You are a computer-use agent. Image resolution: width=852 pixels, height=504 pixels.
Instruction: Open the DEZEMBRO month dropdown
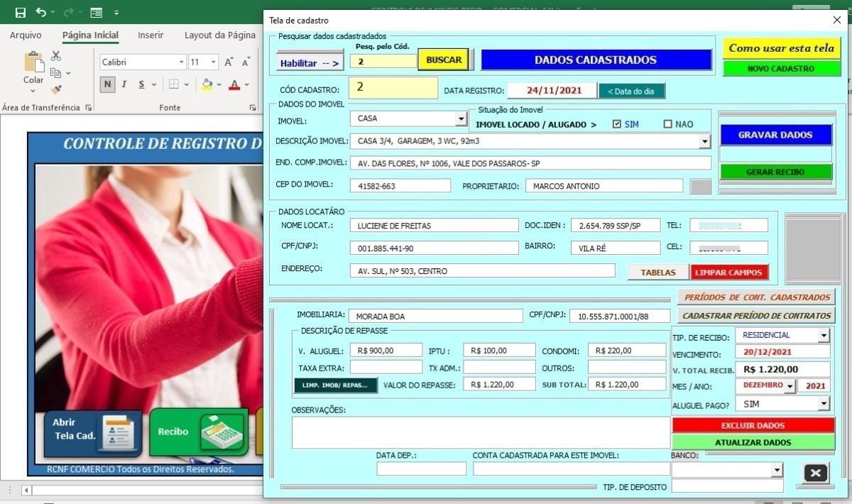tap(790, 386)
